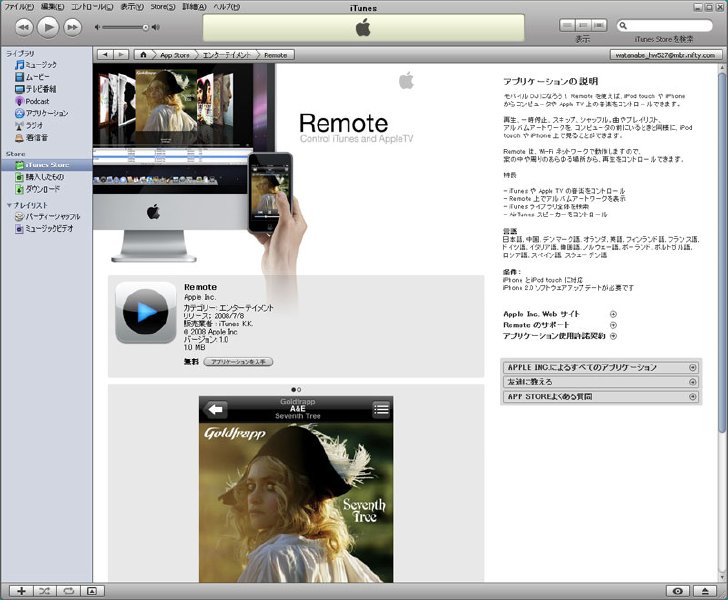This screenshot has width=728, height=600.
Task: Click エンターテイメント breadcrumb
Action: 227,55
